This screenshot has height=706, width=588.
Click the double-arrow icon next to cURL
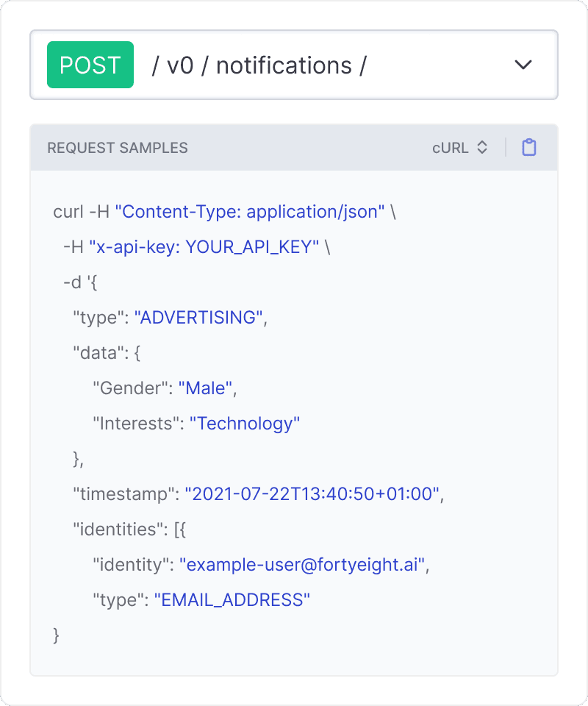click(483, 148)
